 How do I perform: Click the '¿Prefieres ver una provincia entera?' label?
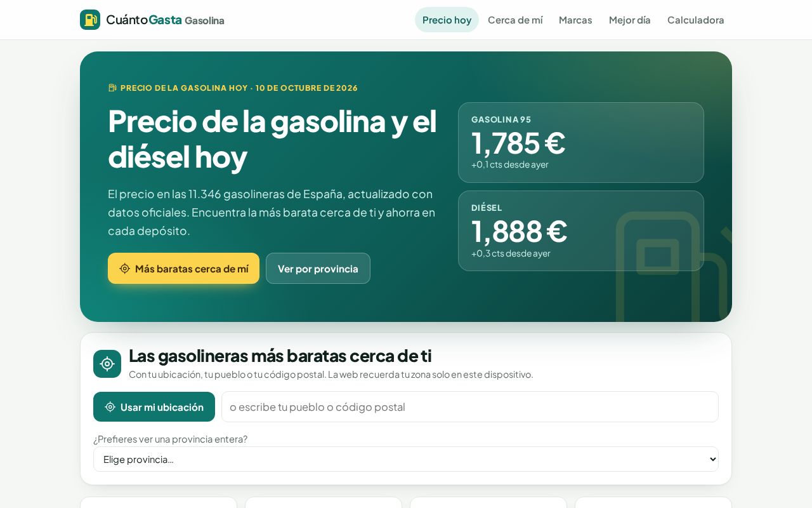[170, 439]
